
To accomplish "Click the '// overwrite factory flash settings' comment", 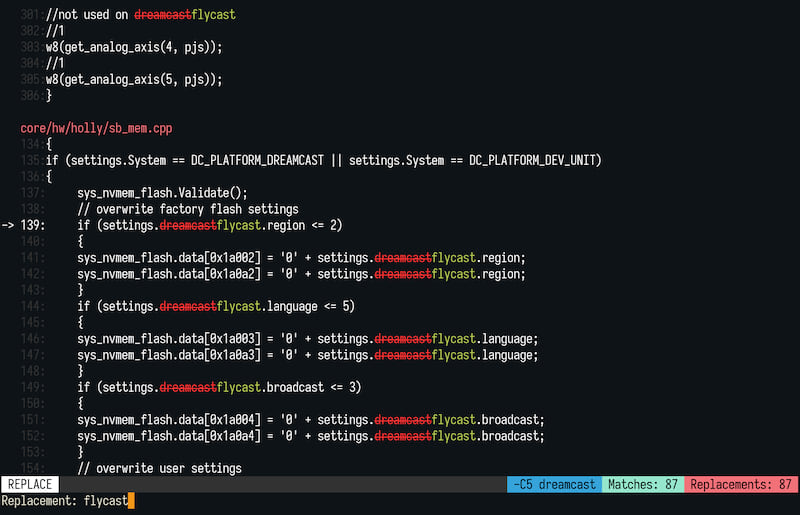I will tap(188, 209).
